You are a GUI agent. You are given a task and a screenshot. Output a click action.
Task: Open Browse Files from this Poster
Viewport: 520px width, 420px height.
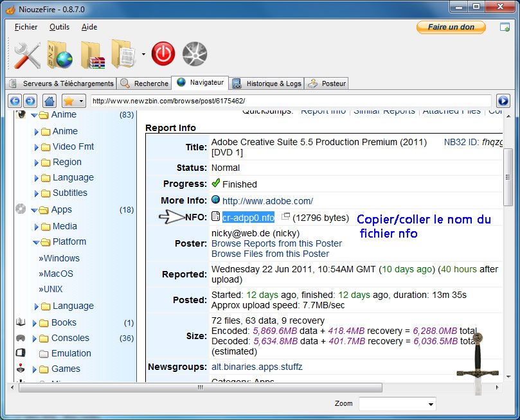coord(270,254)
